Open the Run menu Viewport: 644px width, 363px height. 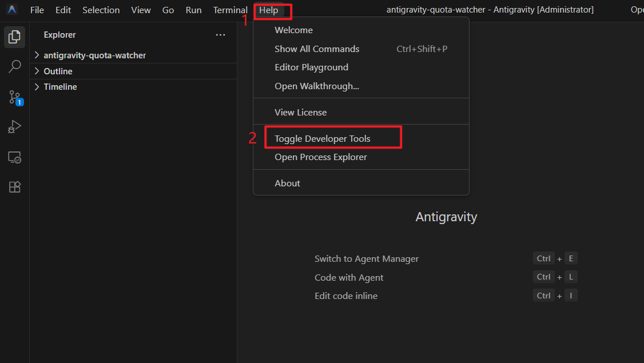pos(193,10)
